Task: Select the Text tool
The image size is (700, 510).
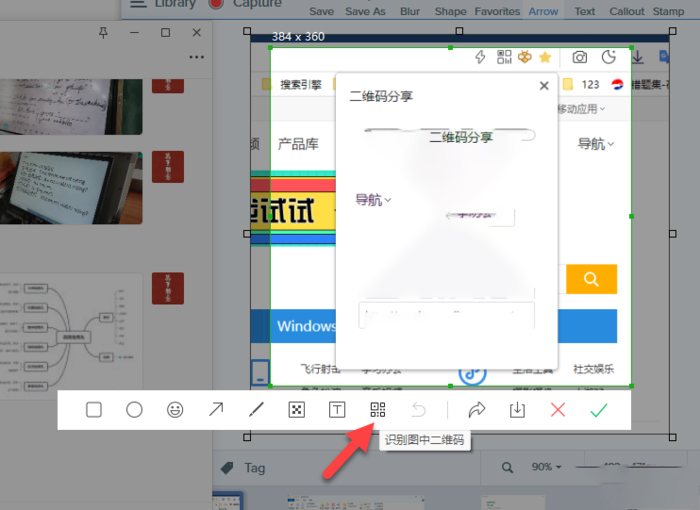Action: (584, 12)
